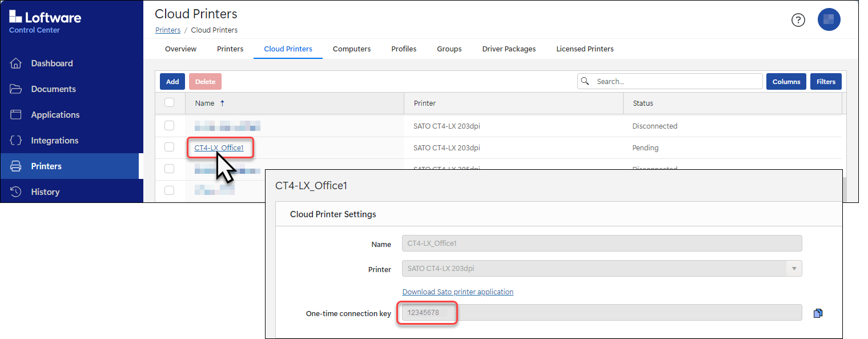The height and width of the screenshot is (339, 868).
Task: Follow the Printers breadcrumb link
Action: tap(168, 30)
